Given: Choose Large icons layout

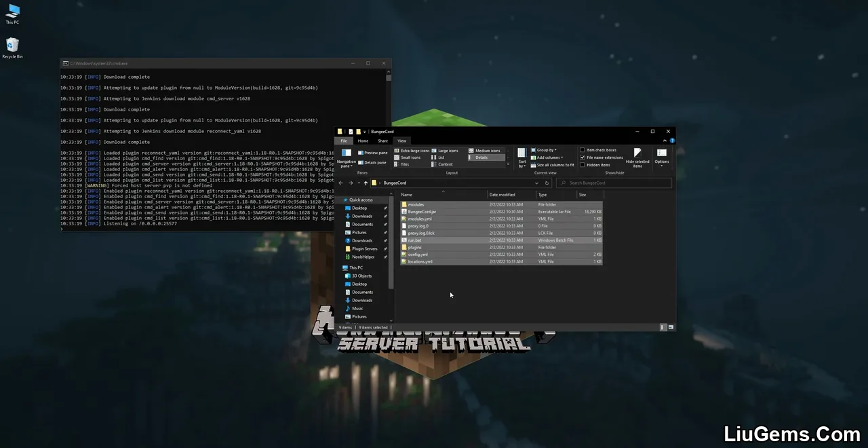Looking at the screenshot, I should [445, 151].
